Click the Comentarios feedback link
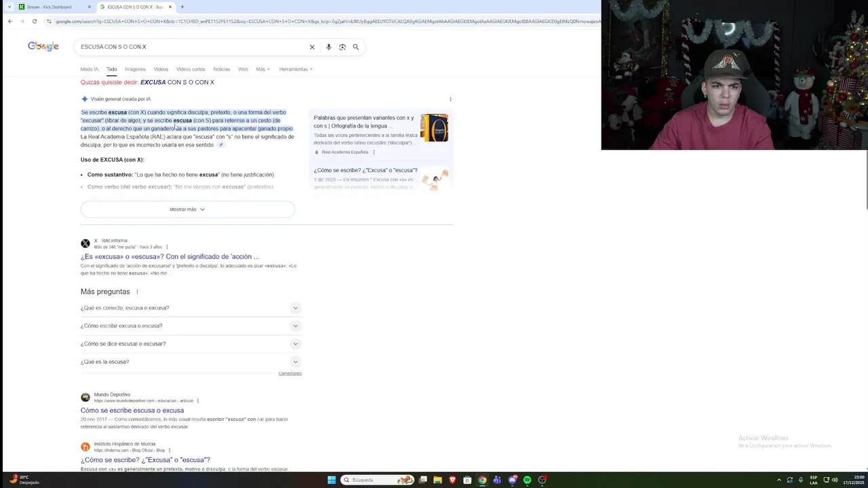868x488 pixels. (x=290, y=373)
